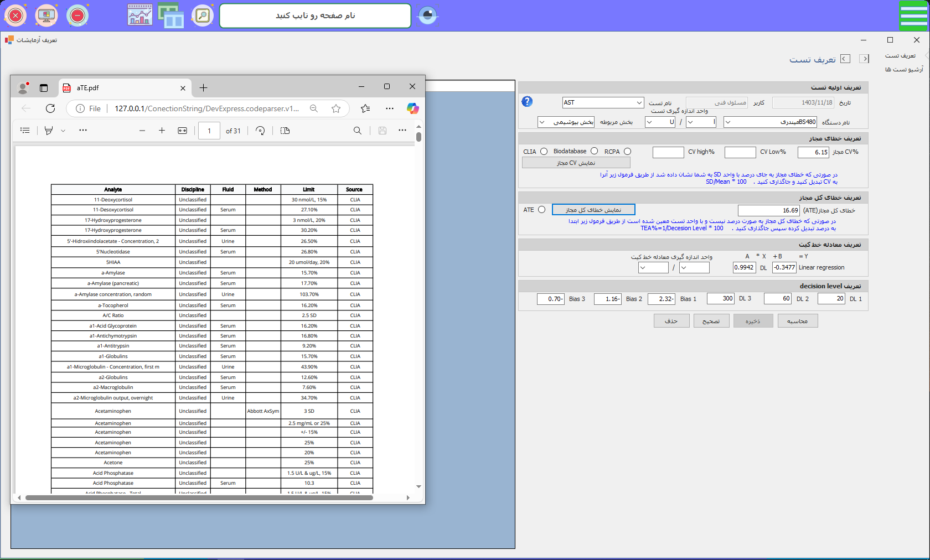
Task: Click the نمایش CV مجاز button
Action: point(576,163)
